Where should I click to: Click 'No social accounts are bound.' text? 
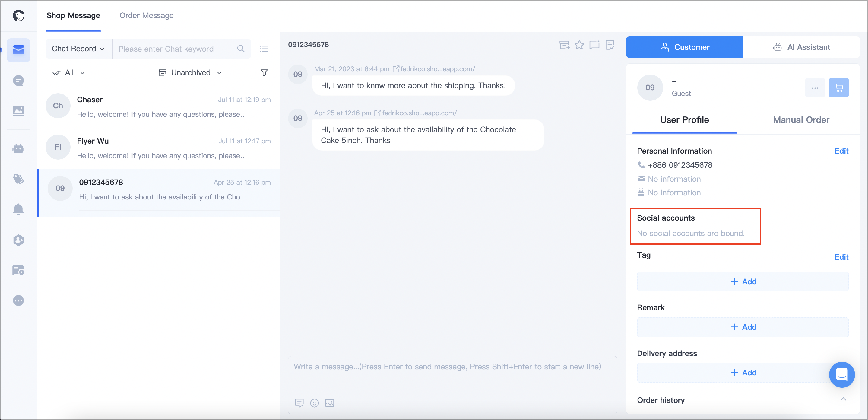[x=690, y=233]
